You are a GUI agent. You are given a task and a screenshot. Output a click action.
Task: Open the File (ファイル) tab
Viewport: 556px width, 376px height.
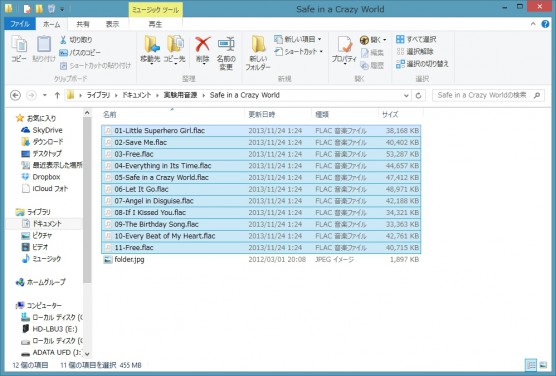[x=20, y=24]
